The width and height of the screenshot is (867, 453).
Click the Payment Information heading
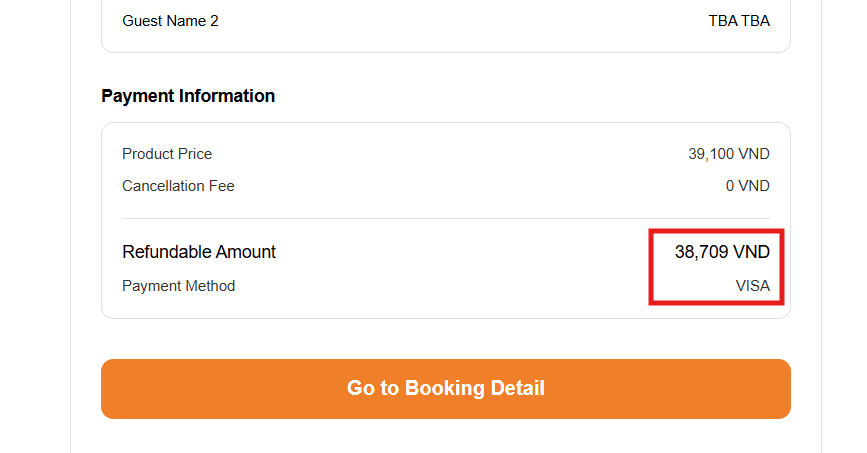pos(188,96)
